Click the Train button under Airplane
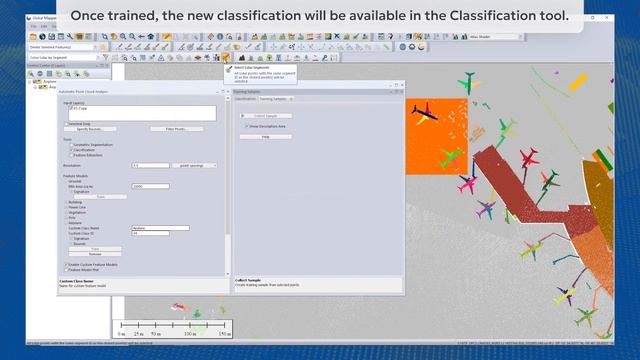The image size is (640, 360). click(95, 249)
